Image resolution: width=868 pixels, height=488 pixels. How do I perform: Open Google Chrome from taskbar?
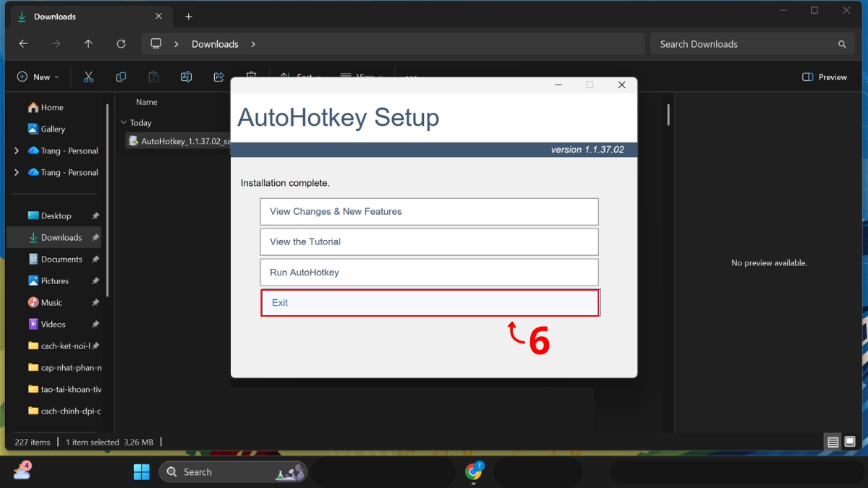(474, 472)
